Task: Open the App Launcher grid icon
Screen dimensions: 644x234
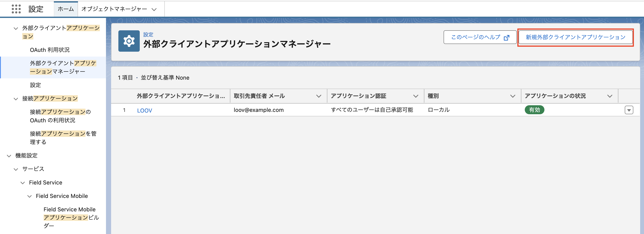Action: pyautogui.click(x=16, y=9)
